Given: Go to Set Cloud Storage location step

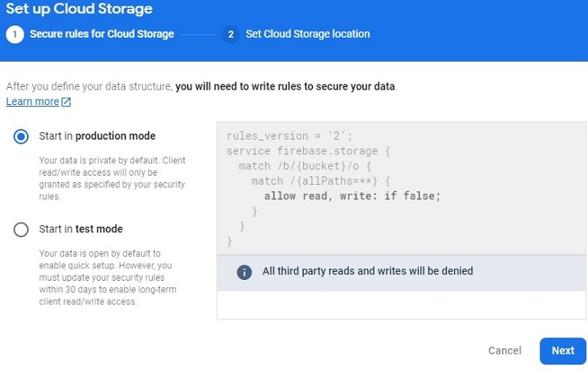Looking at the screenshot, I should pyautogui.click(x=307, y=34).
